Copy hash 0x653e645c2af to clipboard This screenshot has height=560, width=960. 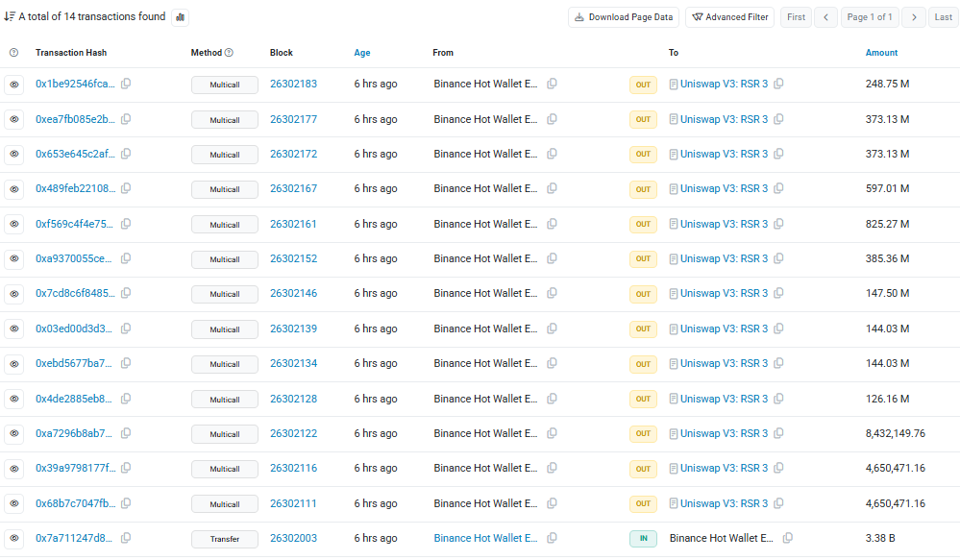[x=126, y=154]
